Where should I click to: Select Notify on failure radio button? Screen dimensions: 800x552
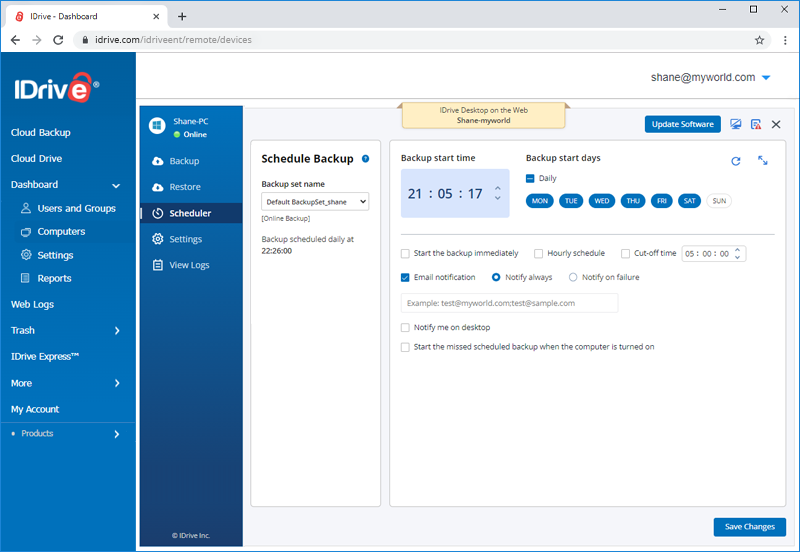point(573,277)
